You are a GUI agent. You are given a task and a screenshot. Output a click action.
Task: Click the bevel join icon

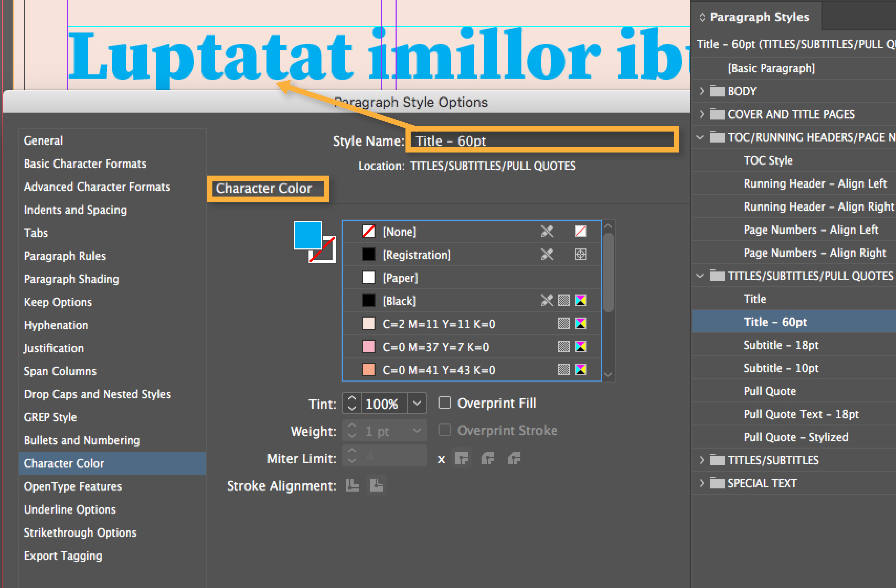[x=514, y=458]
